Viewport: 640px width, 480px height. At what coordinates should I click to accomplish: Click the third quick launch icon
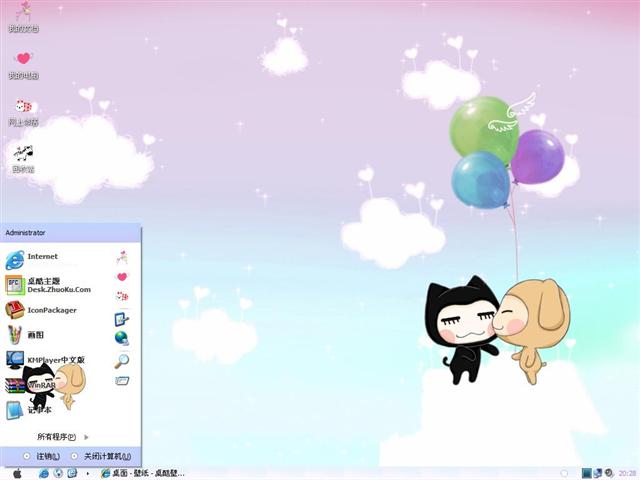(x=72, y=473)
